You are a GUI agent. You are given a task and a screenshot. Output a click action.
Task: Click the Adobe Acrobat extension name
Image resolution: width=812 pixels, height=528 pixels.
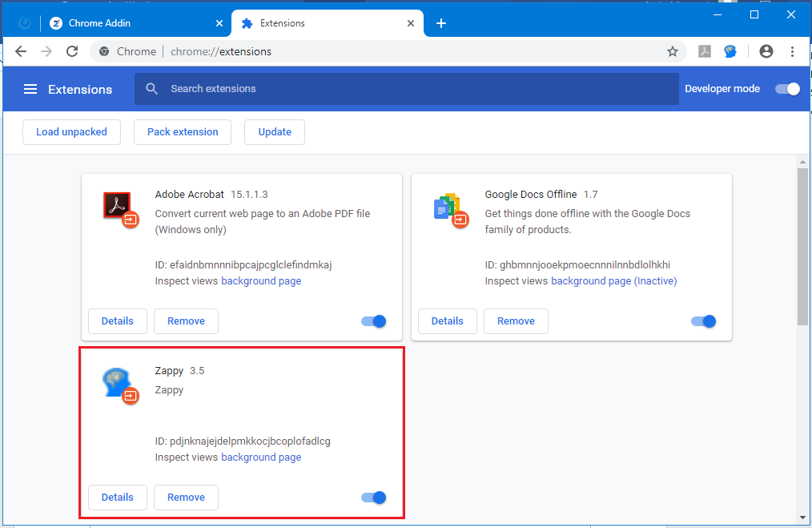click(x=190, y=195)
